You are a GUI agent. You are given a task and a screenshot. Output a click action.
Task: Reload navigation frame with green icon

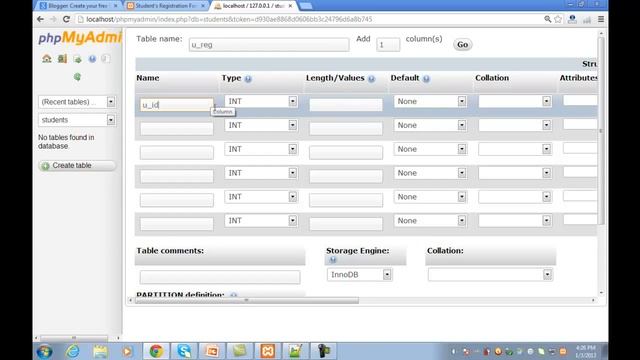(x=77, y=77)
